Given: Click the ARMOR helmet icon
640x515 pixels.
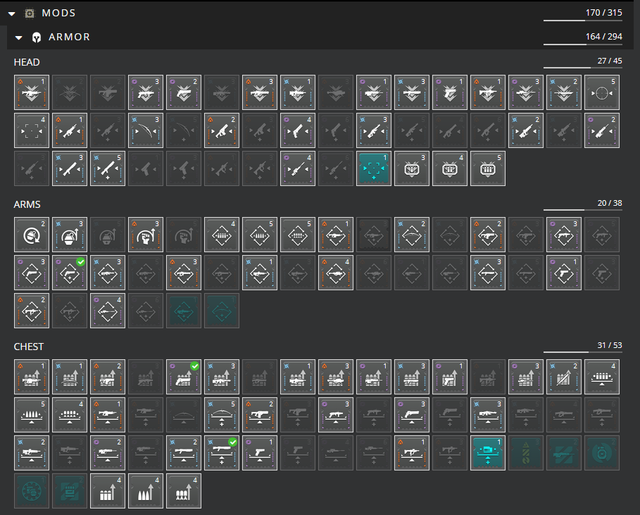Looking at the screenshot, I should click(37, 38).
